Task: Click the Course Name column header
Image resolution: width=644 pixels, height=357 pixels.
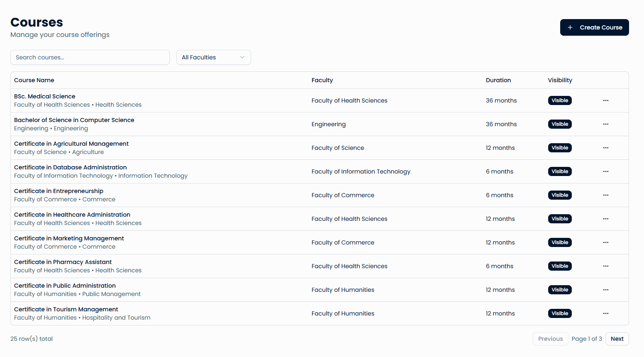Action: click(x=34, y=80)
